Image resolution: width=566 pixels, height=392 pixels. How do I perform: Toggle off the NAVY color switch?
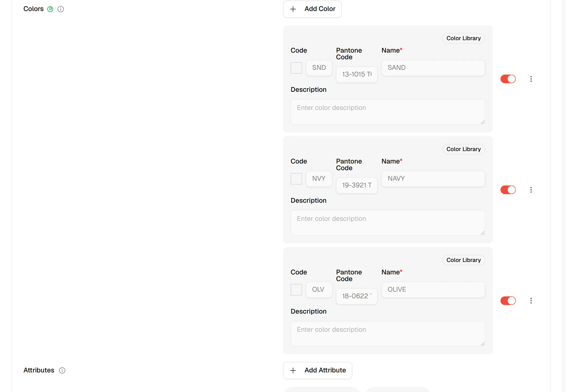pos(508,190)
